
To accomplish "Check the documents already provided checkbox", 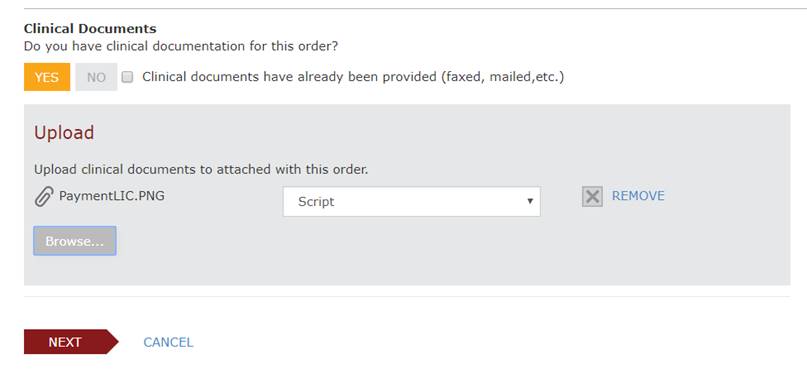I will (127, 77).
